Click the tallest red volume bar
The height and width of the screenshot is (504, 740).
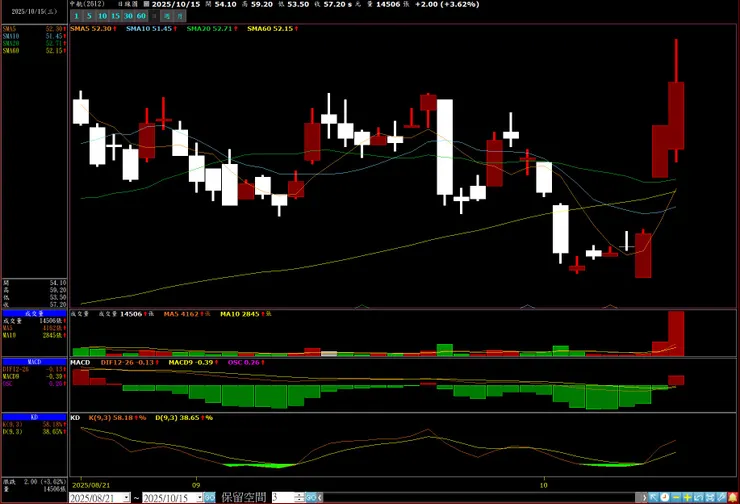tap(676, 333)
